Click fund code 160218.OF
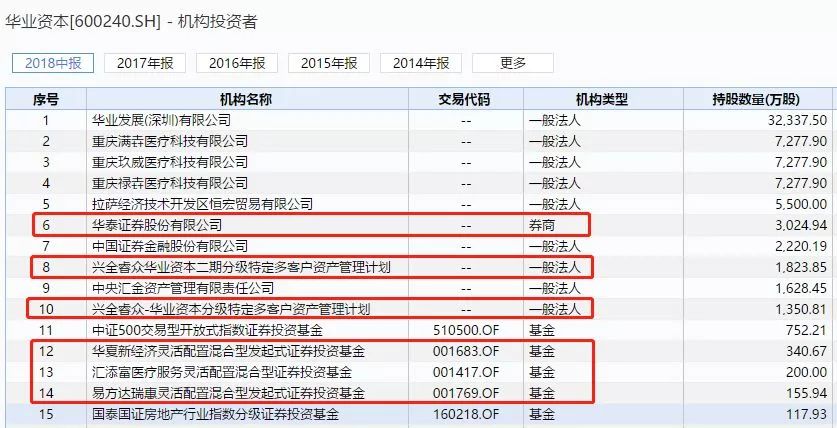Image resolution: width=837 pixels, height=428 pixels. pyautogui.click(x=466, y=414)
